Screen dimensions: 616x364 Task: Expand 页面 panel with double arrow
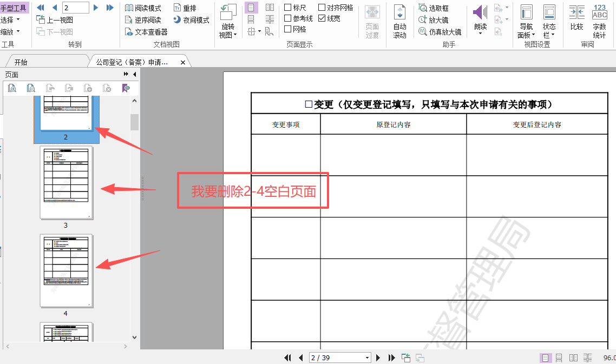(126, 74)
